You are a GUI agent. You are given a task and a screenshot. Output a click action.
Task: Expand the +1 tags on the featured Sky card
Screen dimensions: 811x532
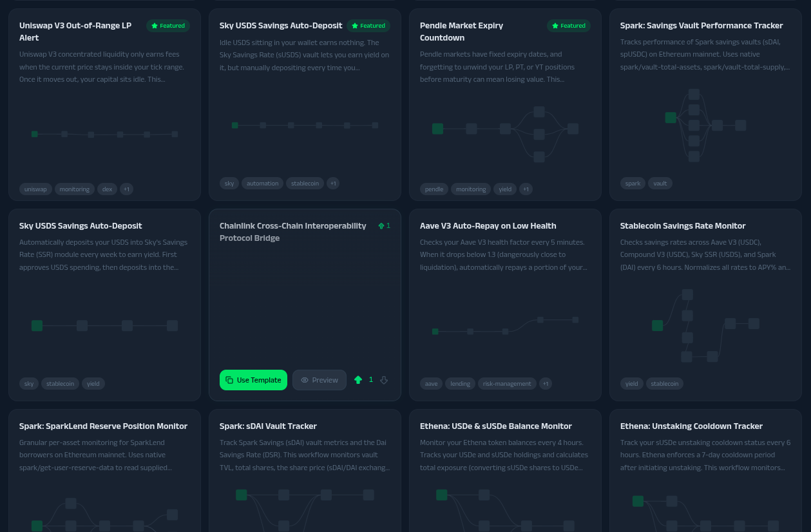click(x=333, y=184)
